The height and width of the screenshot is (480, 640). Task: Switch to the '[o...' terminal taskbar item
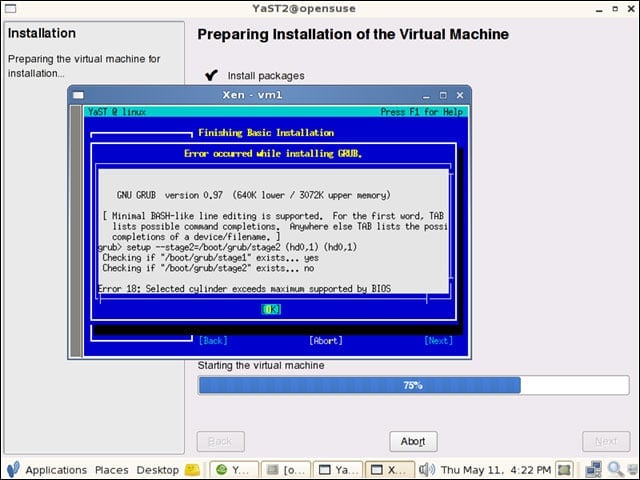[286, 470]
